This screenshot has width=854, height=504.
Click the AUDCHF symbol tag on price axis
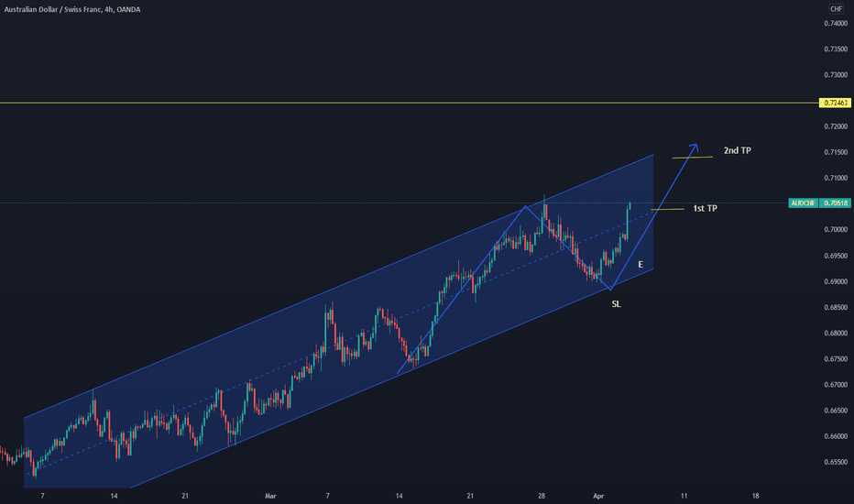[804, 203]
